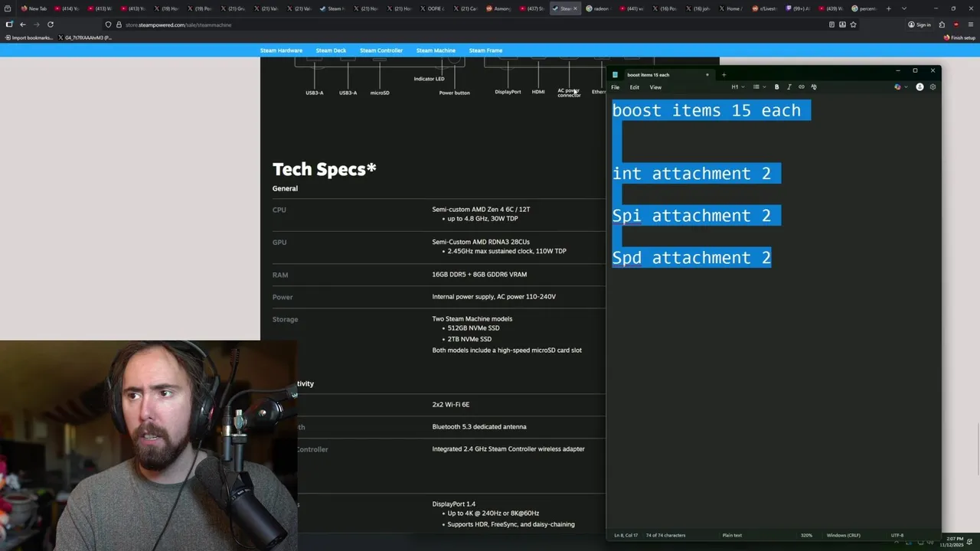Viewport: 980px width, 551px height.
Task: Click 'Ln 8, Col 17' in status bar
Action: tap(626, 535)
